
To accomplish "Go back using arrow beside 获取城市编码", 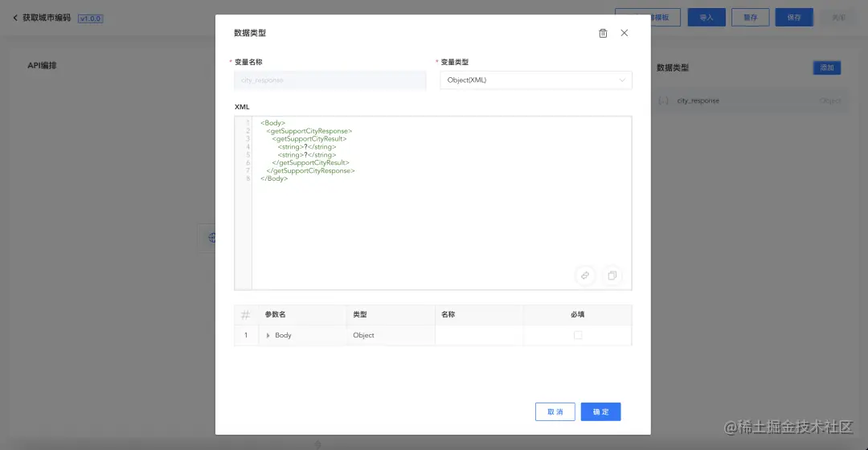I will point(15,18).
